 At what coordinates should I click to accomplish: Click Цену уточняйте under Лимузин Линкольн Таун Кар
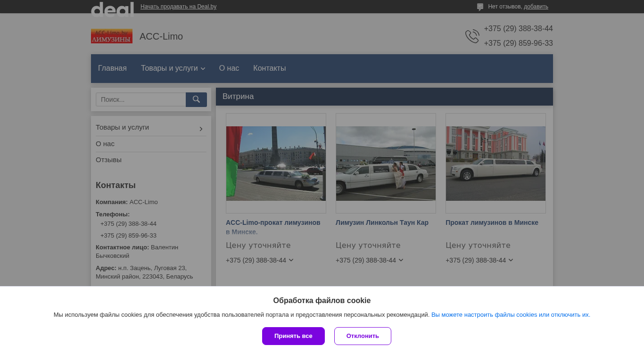tap(368, 245)
